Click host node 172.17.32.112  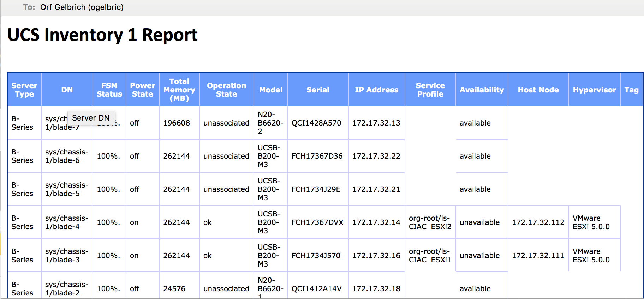(x=538, y=222)
